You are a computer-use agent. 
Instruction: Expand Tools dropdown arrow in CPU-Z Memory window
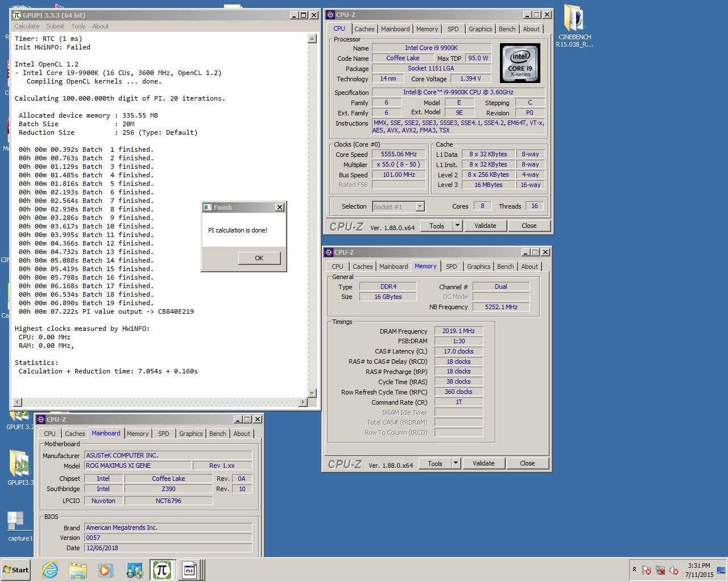456,463
